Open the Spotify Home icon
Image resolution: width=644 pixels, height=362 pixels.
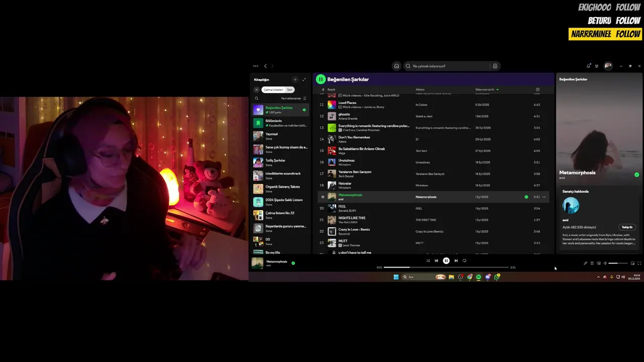(x=396, y=66)
